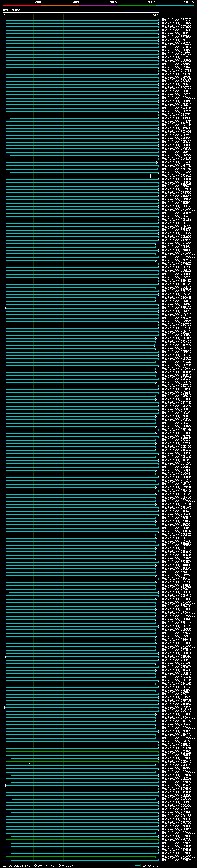This screenshot has width=197, height=868.
Task: Select the UniRef100_C4R305 label
Action: pos(177,769)
